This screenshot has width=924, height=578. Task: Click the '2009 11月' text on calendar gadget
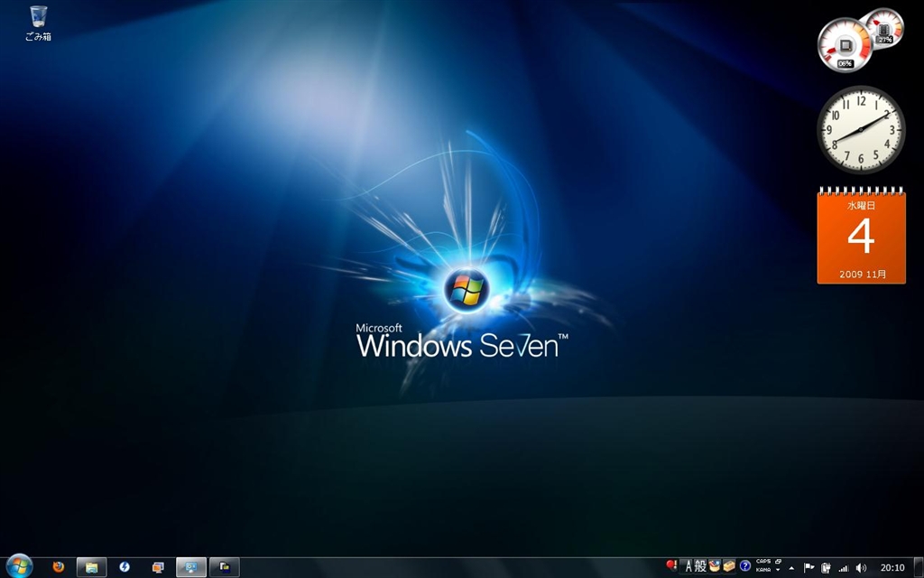(x=863, y=275)
